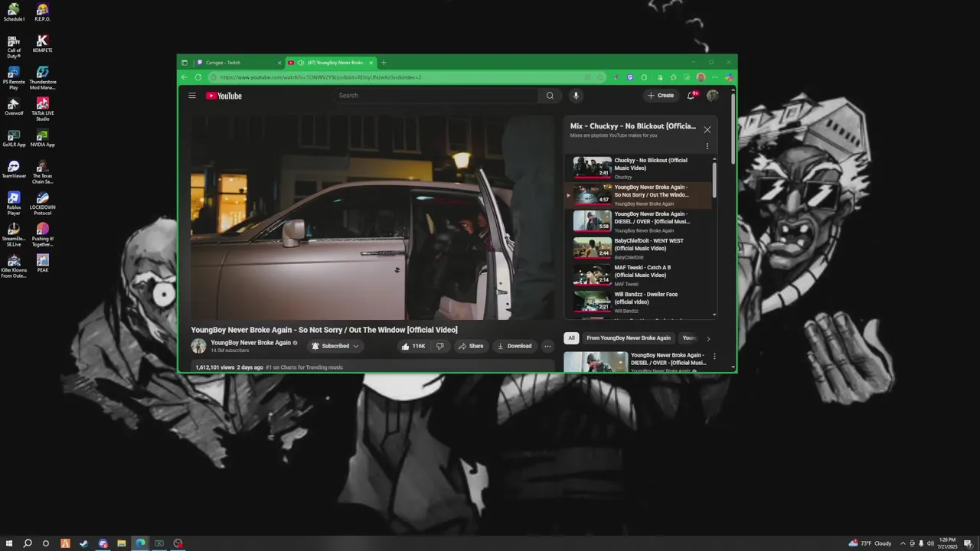The image size is (980, 551).
Task: Open PEAK desktop shortcut
Action: coord(43,264)
